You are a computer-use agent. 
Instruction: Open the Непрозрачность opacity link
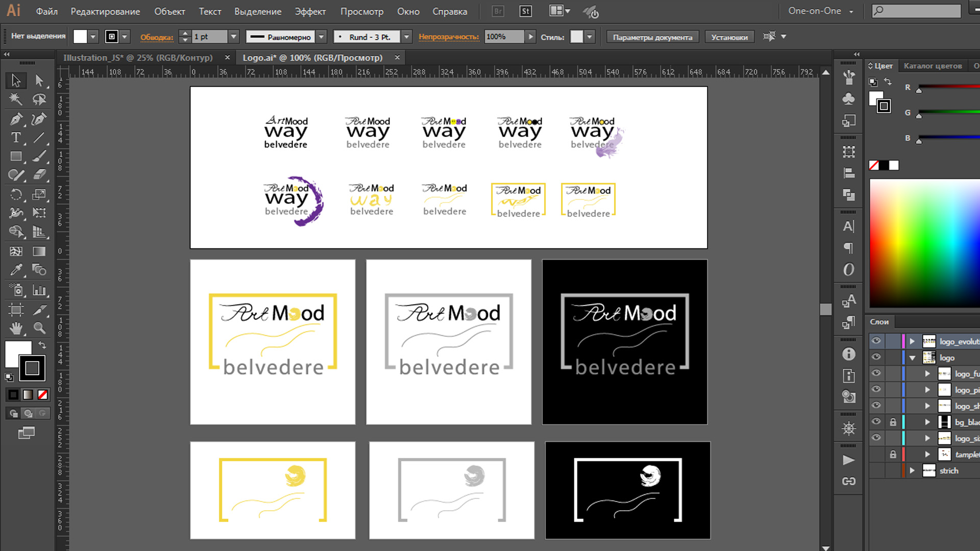(x=449, y=37)
